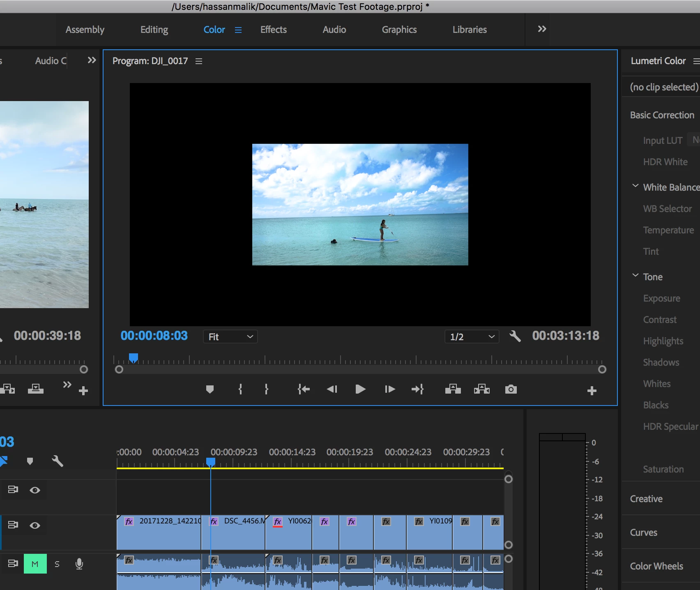
Task: Collapse the White Balance section
Action: (x=635, y=187)
